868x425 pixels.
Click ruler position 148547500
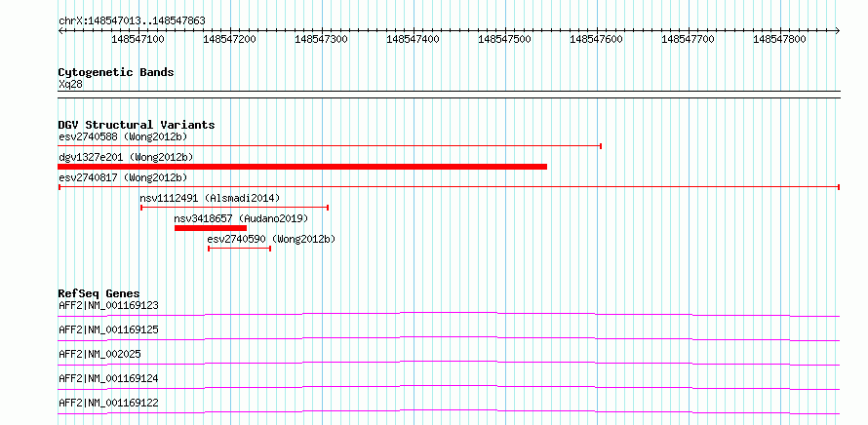[505, 39]
